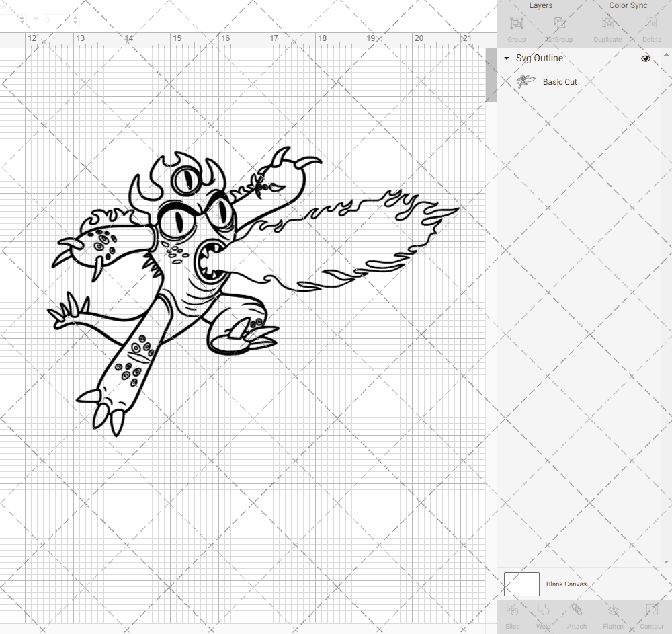Screen dimensions: 672x634
Task: Click the Duplicate icon
Action: 607,23
